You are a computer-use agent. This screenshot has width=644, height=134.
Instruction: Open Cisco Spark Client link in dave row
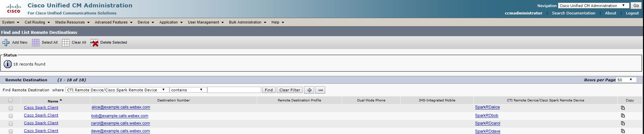coord(41,131)
